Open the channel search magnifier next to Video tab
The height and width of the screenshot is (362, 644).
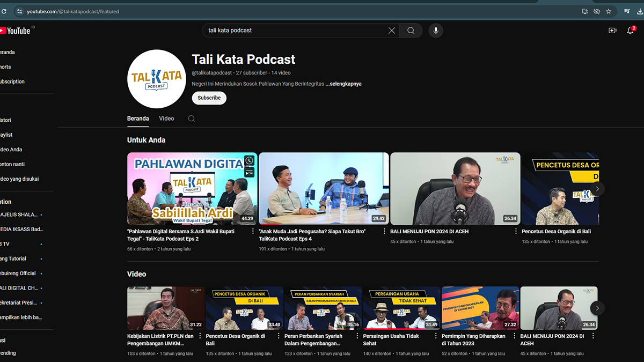point(191,119)
